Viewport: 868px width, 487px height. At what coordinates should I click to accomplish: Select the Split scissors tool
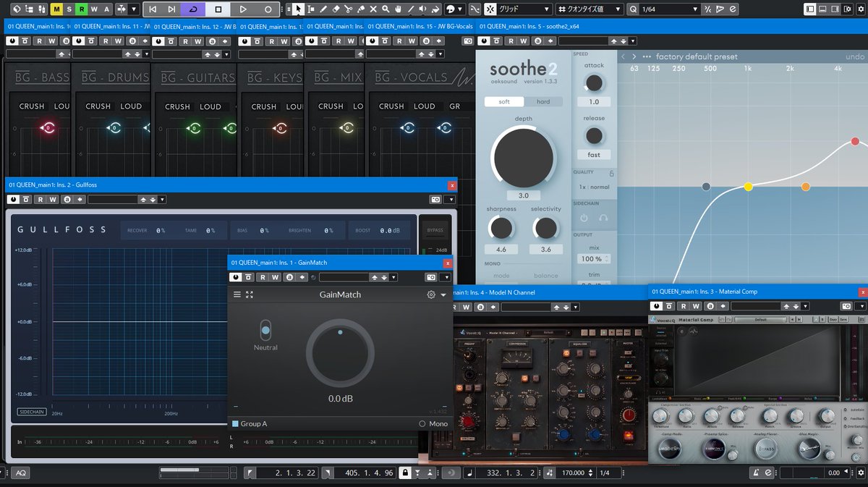348,9
